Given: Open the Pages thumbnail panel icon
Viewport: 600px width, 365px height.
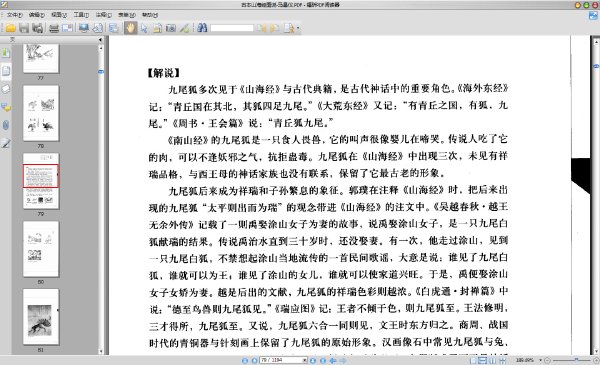Looking at the screenshot, I should [x=6, y=71].
